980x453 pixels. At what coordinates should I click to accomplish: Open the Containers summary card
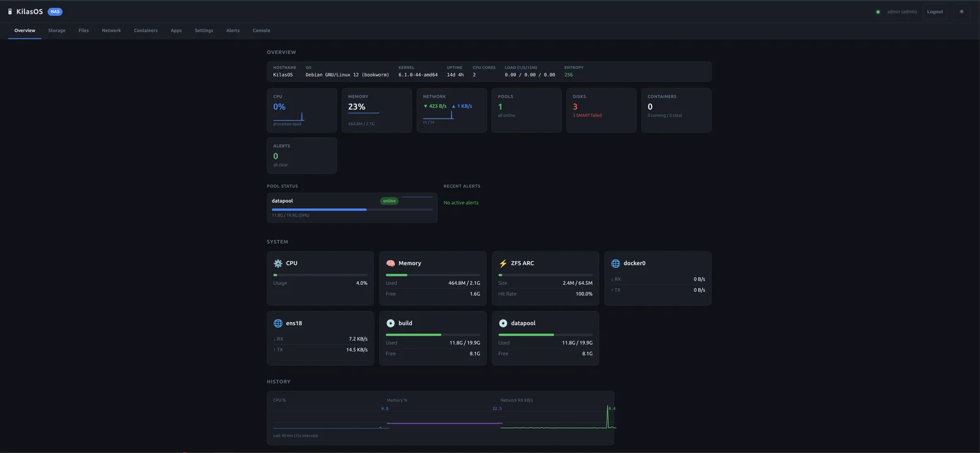tap(676, 110)
